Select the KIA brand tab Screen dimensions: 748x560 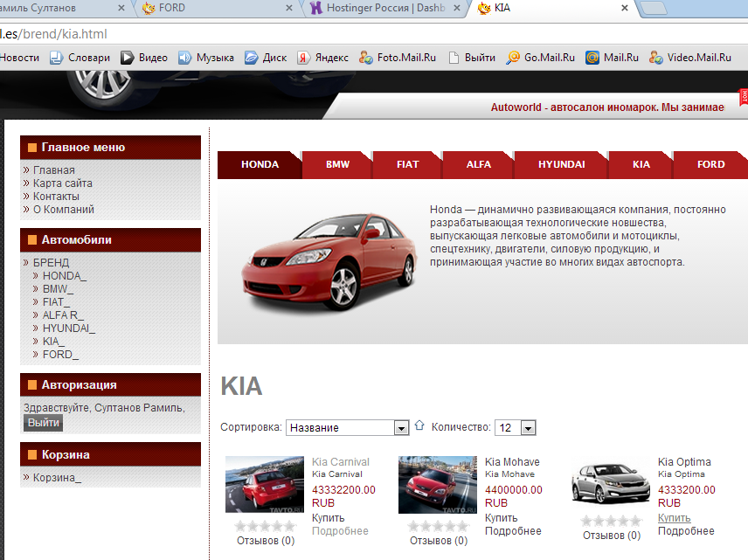tap(641, 164)
